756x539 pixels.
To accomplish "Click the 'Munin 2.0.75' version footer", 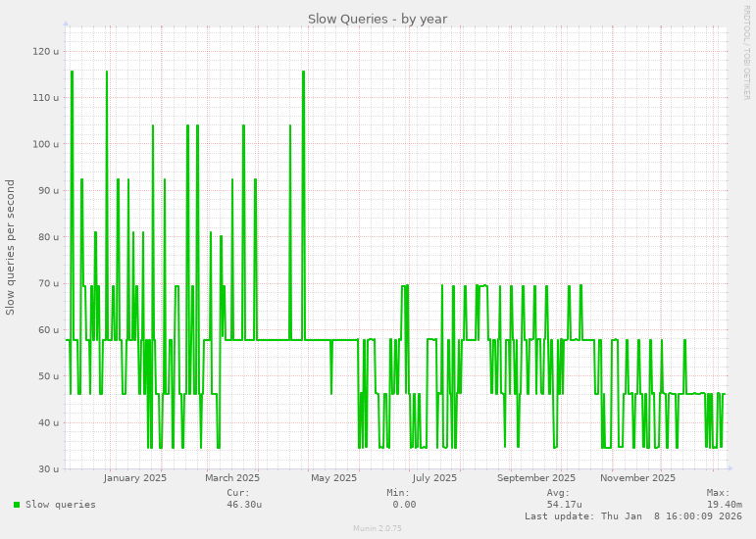I will [378, 528].
